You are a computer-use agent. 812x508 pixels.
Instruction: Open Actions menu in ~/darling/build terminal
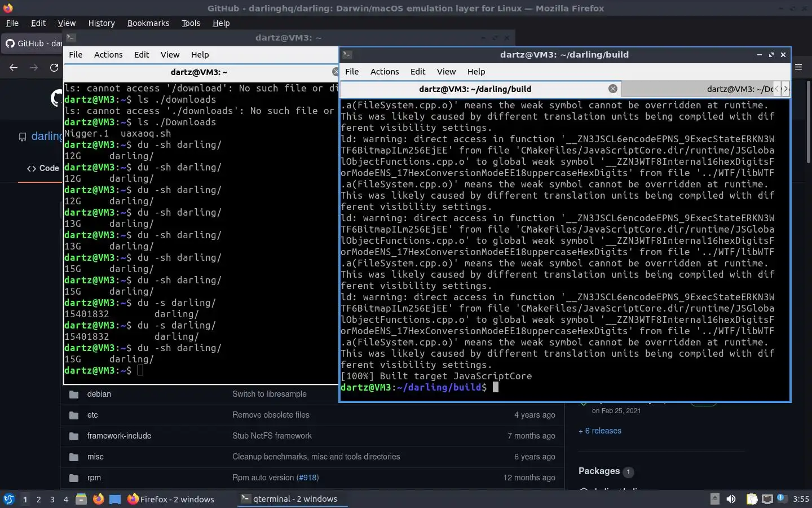pos(385,72)
